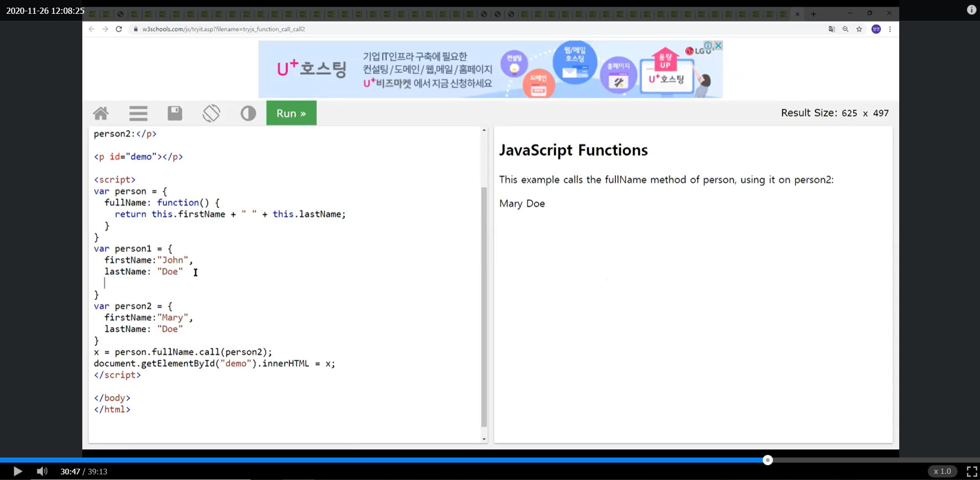Click the site lock icon in address bar

[x=135, y=29]
